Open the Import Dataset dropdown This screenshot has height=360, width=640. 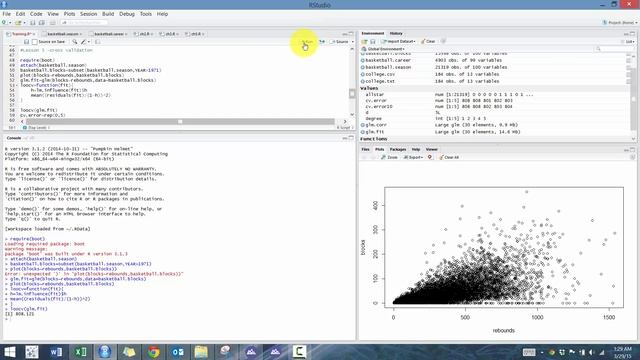pos(398,41)
